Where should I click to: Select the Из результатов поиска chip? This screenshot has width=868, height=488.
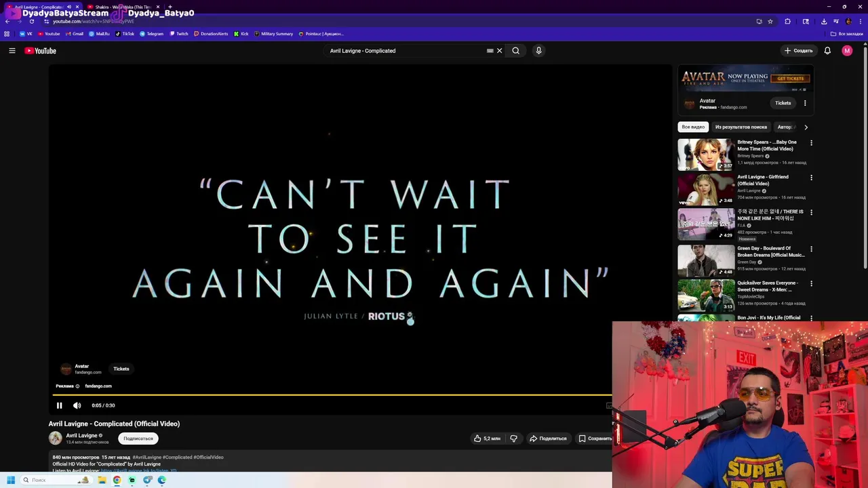pos(741,127)
